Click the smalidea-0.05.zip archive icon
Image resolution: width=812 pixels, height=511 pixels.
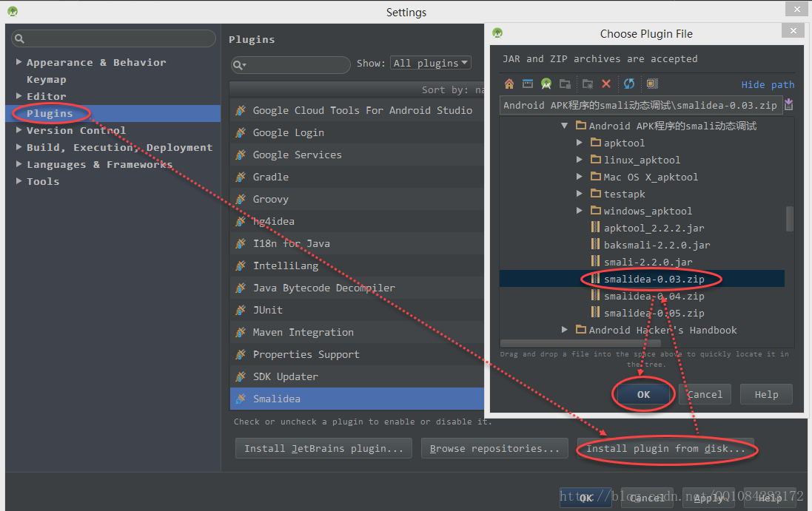point(596,312)
